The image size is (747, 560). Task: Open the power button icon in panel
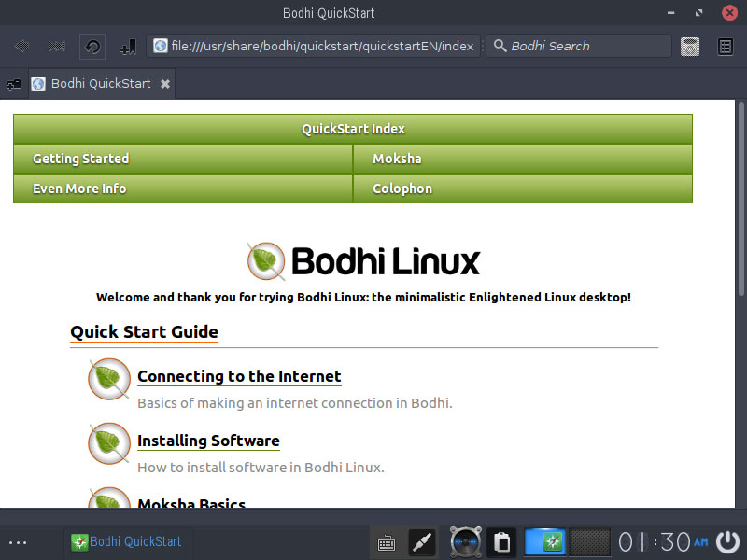[727, 542]
